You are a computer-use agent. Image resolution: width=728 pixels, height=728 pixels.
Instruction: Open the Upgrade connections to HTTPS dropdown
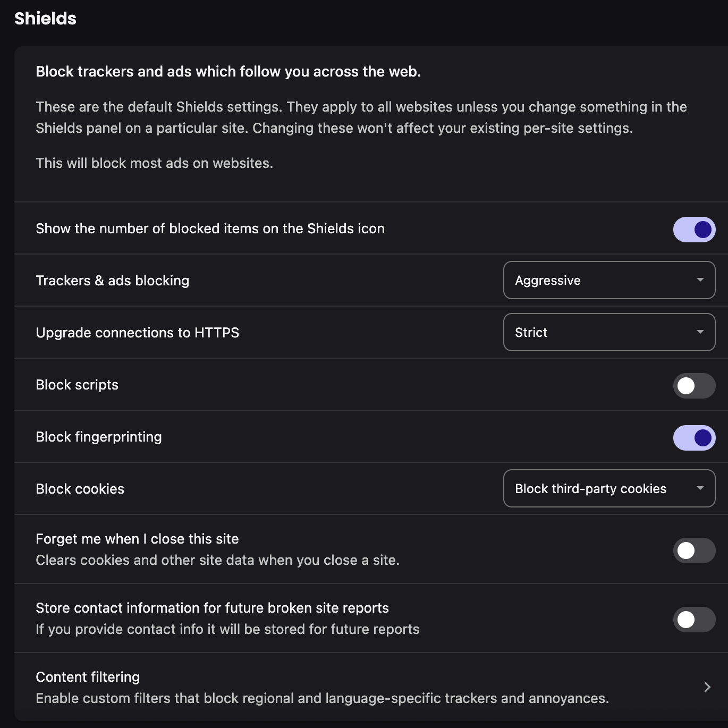(608, 332)
